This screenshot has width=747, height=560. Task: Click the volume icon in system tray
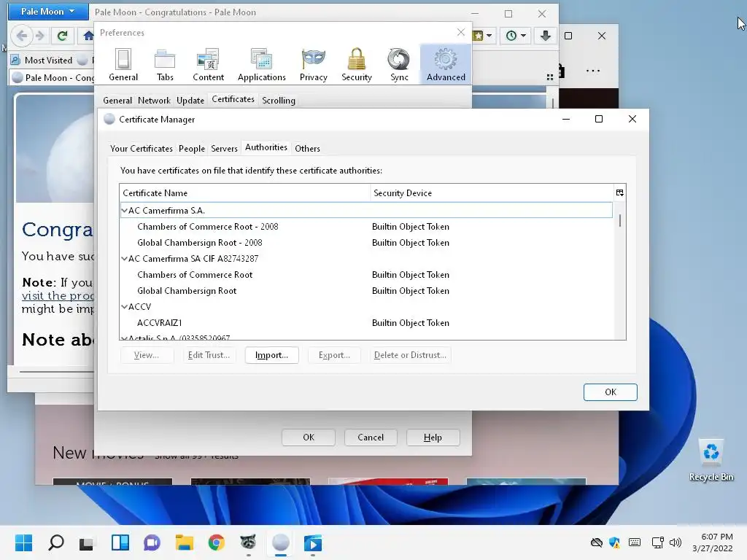pos(675,542)
